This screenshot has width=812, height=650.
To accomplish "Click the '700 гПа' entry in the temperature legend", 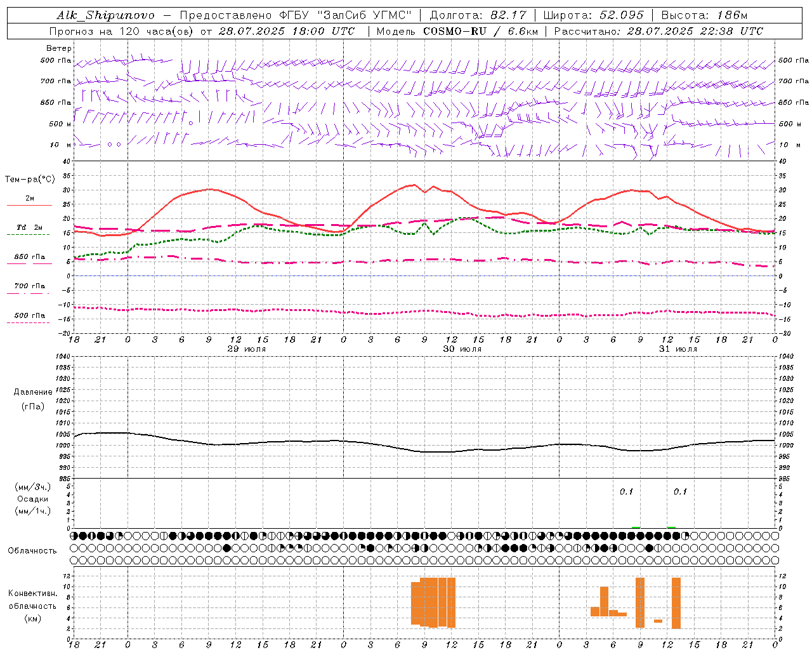I will pos(30,286).
